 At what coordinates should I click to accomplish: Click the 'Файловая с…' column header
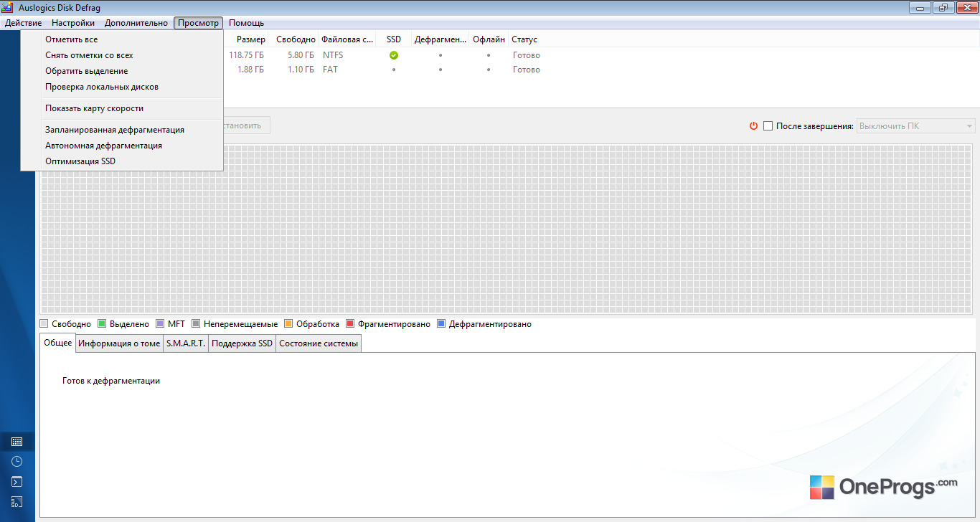(347, 39)
